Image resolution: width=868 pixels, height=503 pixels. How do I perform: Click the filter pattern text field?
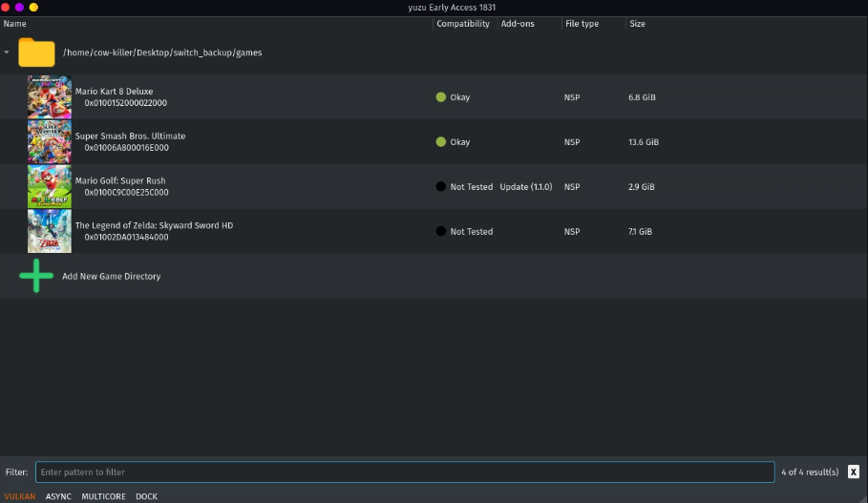(x=405, y=472)
